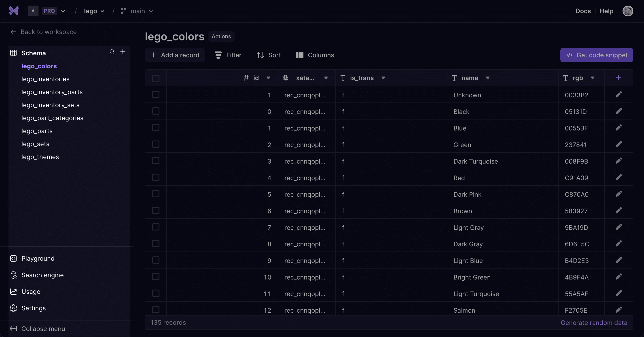This screenshot has width=644, height=337.
Task: Open the id column menu arrow
Action: (x=268, y=78)
